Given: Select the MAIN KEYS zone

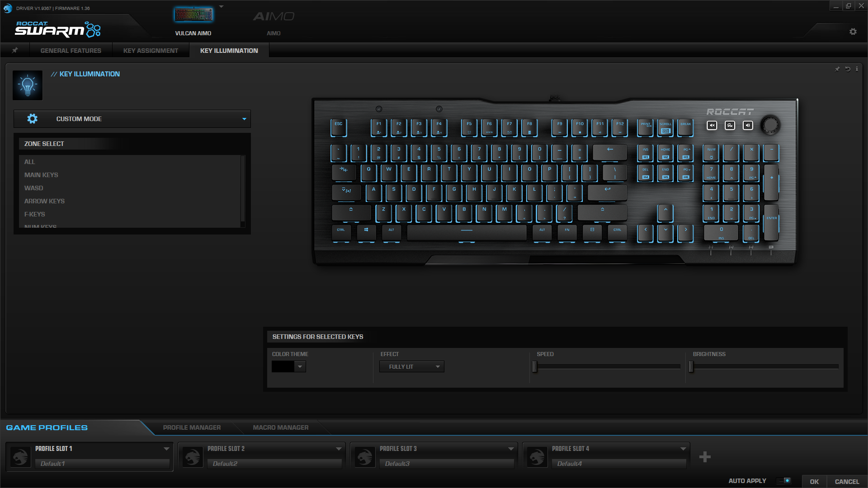Looking at the screenshot, I should [41, 175].
